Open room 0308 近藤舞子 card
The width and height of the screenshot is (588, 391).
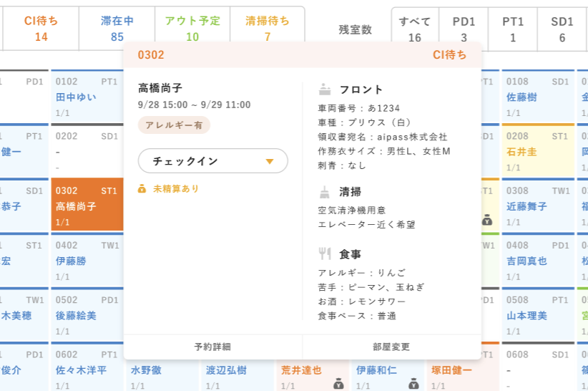[538, 206]
